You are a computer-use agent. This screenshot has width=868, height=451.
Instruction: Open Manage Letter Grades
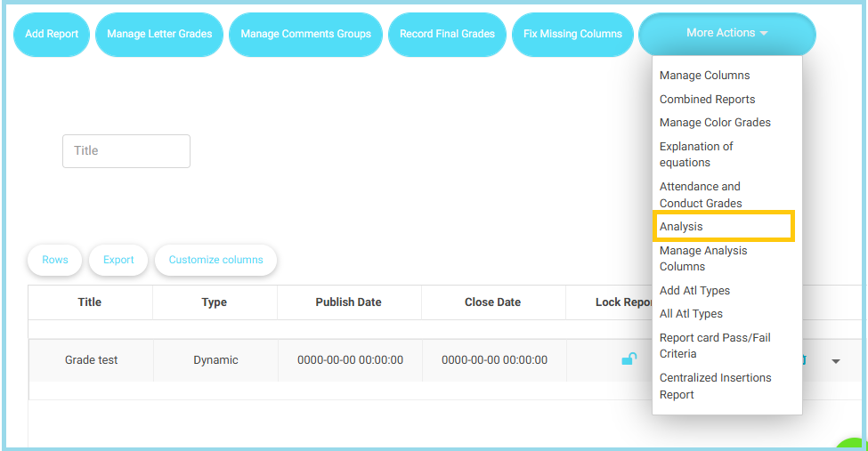coord(159,35)
